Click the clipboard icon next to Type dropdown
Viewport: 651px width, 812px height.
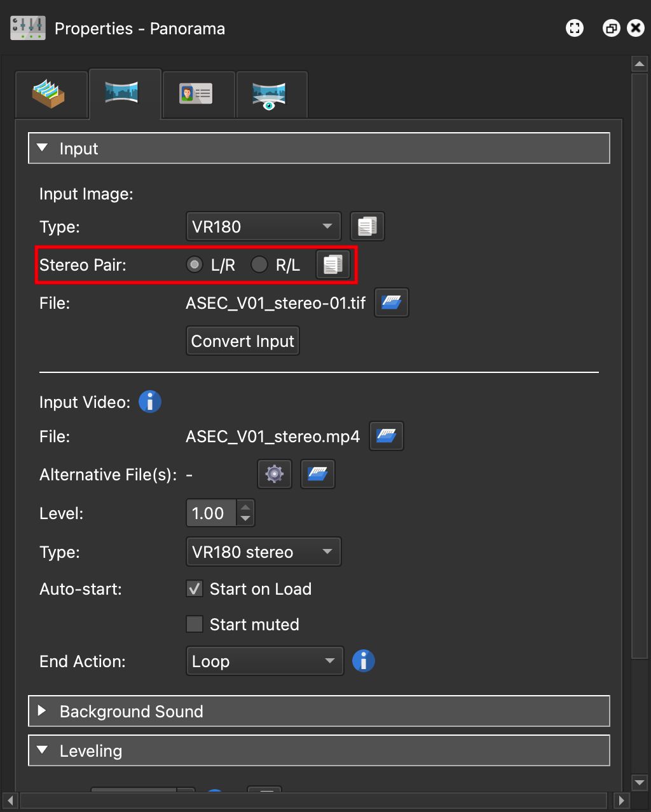coord(367,226)
